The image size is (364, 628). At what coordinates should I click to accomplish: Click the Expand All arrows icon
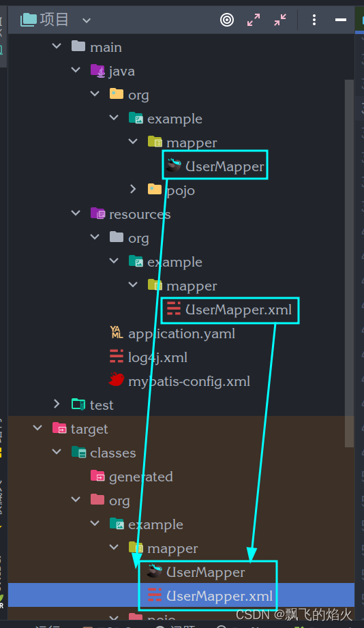point(254,20)
